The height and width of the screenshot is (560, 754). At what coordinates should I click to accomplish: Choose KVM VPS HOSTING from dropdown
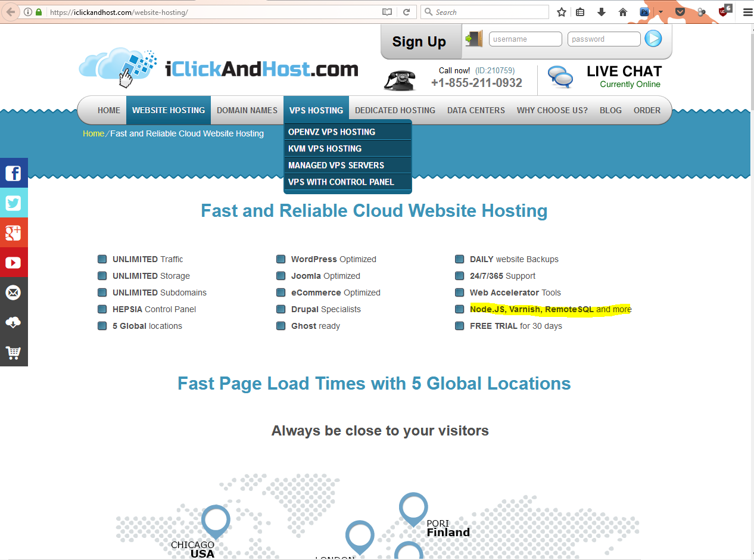[x=348, y=148]
